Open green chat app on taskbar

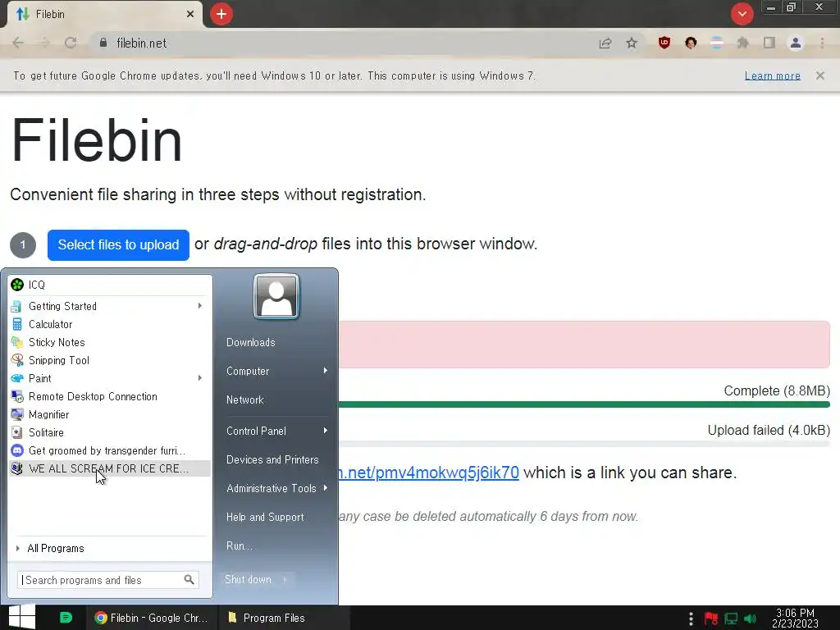click(66, 618)
